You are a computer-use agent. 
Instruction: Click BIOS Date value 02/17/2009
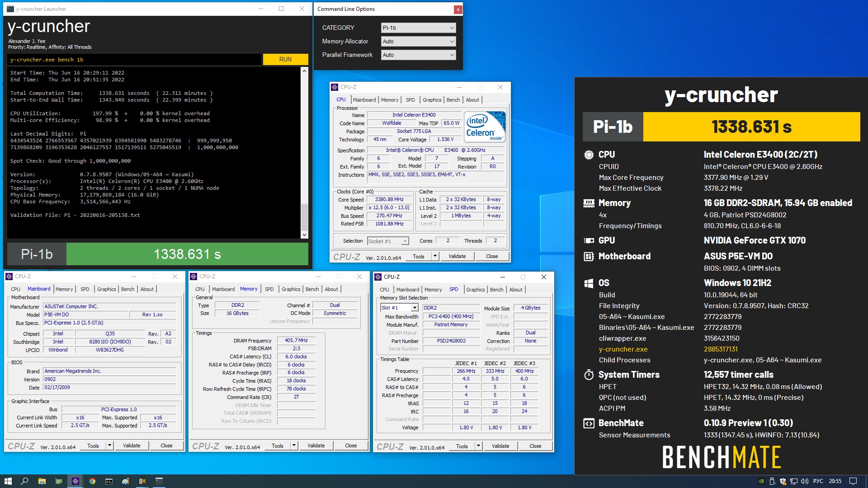pyautogui.click(x=109, y=387)
